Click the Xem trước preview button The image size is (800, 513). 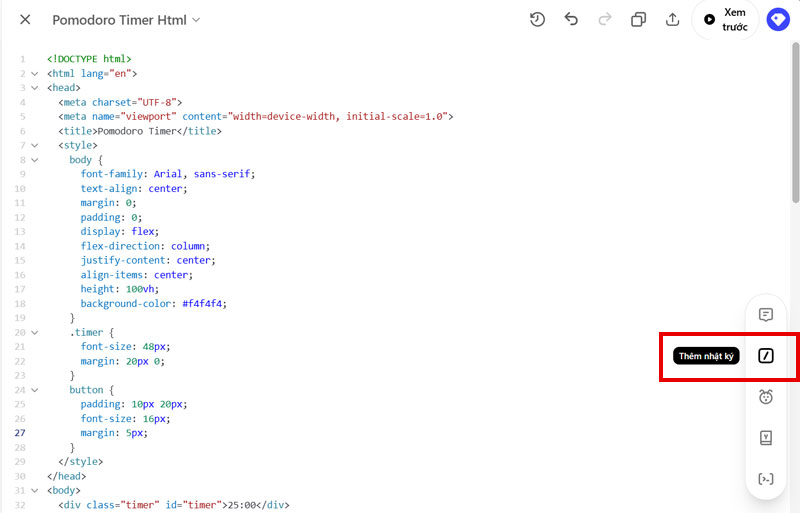point(724,19)
